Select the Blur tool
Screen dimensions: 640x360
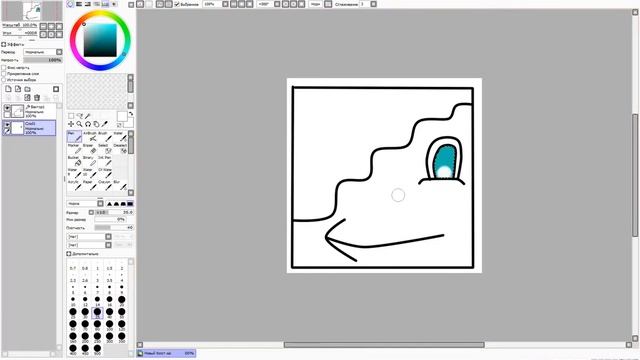[x=120, y=185]
